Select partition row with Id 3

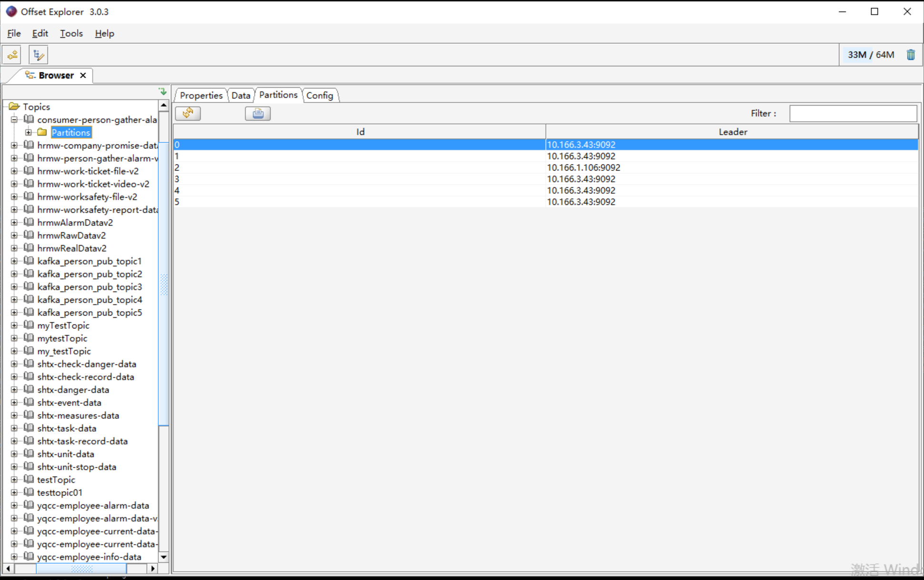tap(546, 179)
